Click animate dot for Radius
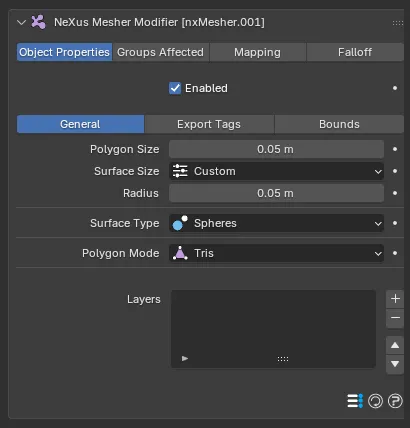The image size is (410, 428). (395, 193)
